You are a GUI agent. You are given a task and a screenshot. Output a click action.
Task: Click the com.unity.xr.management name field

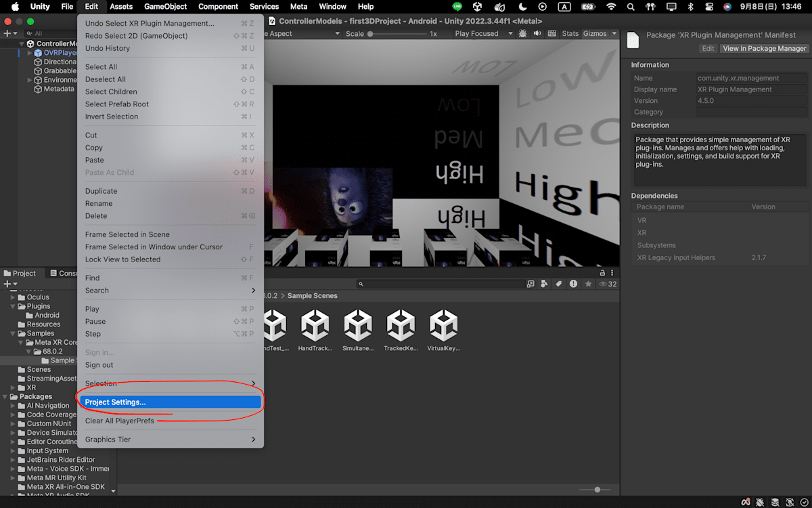[752, 78]
